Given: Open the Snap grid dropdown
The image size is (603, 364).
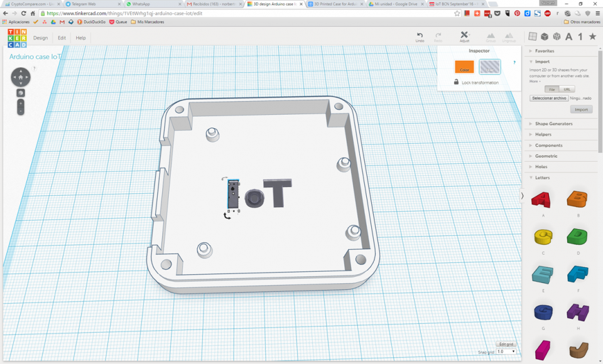Looking at the screenshot, I should 505,351.
